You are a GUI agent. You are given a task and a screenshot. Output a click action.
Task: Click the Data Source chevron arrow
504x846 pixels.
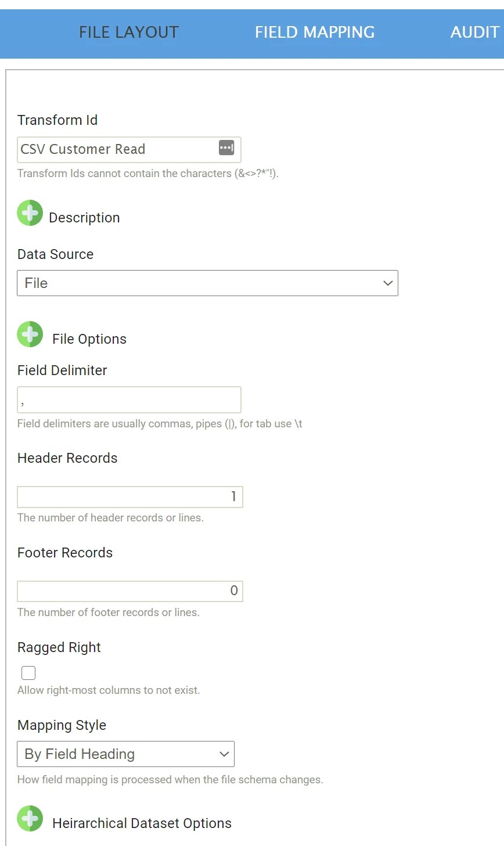tap(388, 283)
